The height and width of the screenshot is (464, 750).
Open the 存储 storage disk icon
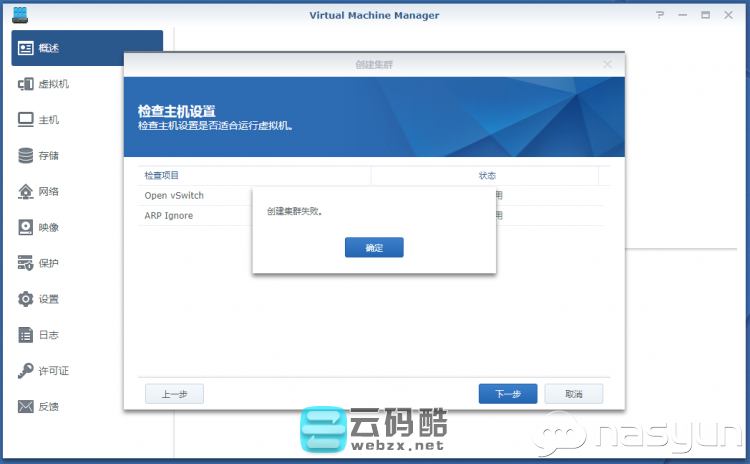click(26, 156)
